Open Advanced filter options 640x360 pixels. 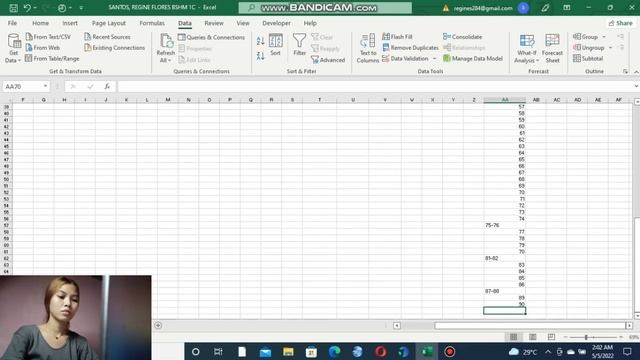pos(328,60)
